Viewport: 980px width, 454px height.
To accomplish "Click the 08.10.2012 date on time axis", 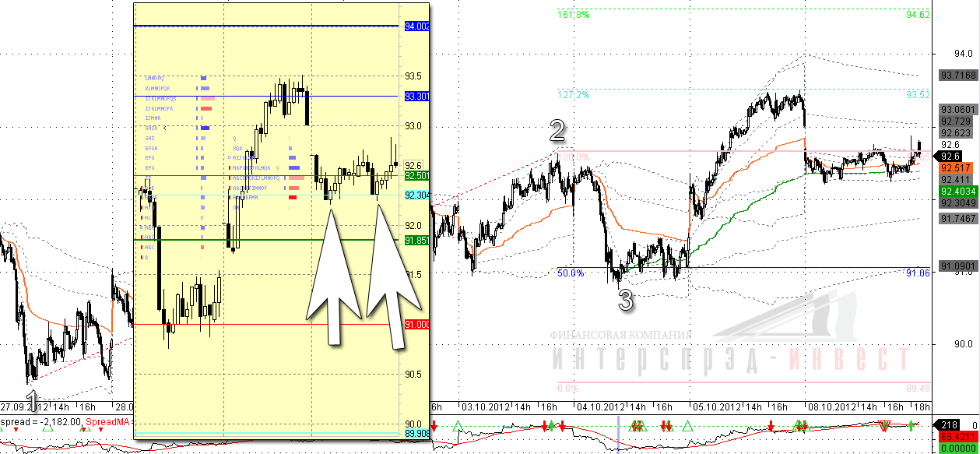I will click(831, 407).
